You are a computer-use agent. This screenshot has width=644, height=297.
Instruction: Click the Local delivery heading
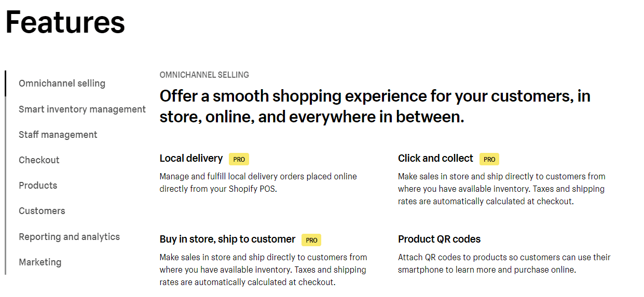point(191,159)
